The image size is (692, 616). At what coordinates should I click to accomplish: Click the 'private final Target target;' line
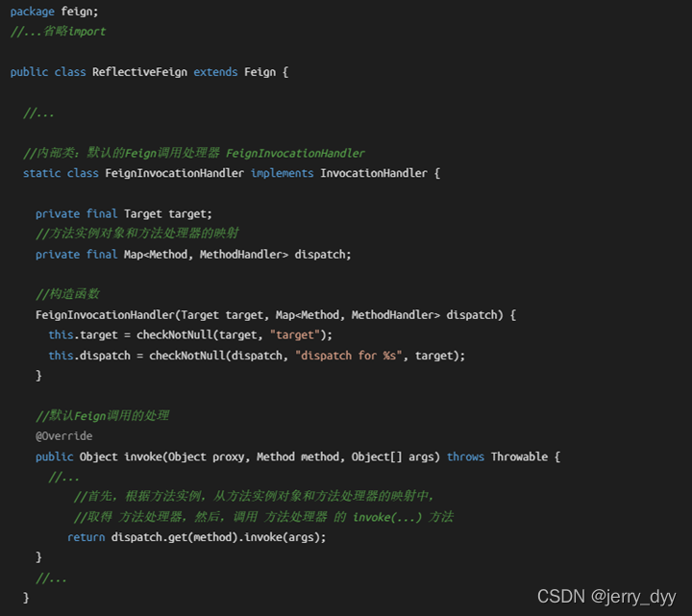tap(124, 214)
